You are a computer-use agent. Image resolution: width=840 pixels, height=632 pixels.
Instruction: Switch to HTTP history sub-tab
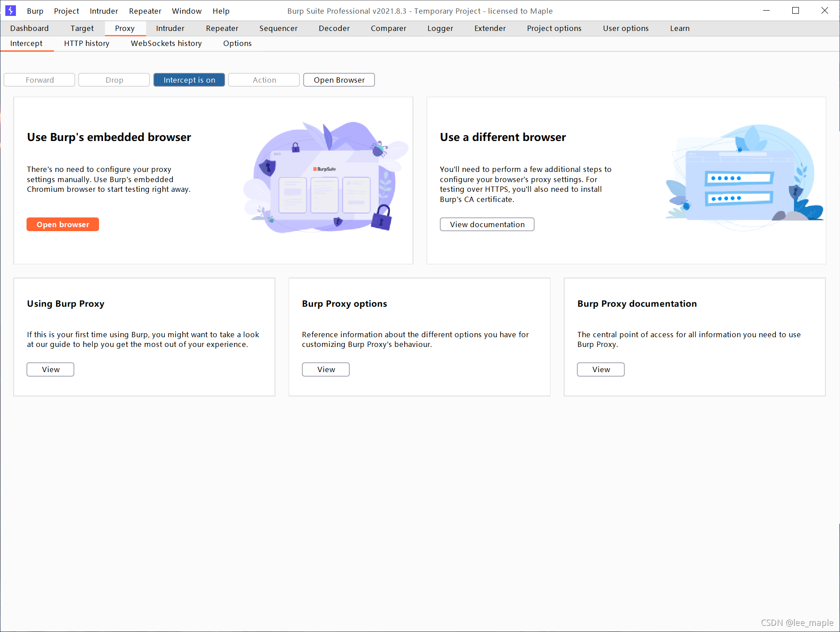[x=87, y=43]
